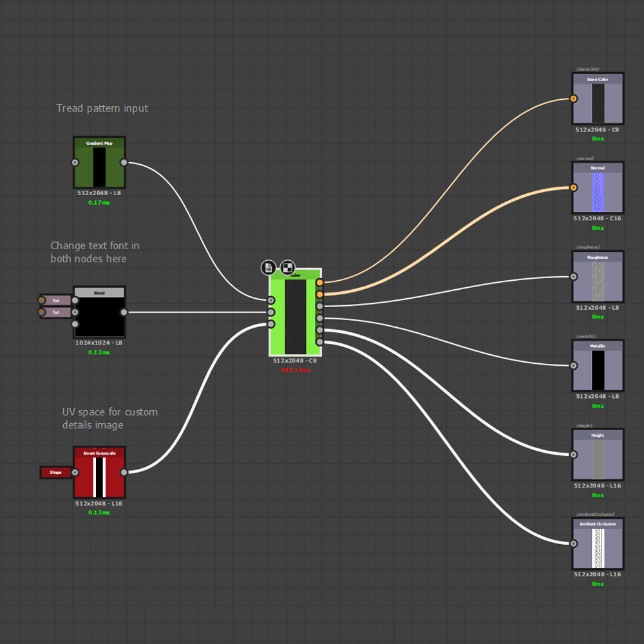Click the 0.12ms timing under Blend node

coord(99,352)
